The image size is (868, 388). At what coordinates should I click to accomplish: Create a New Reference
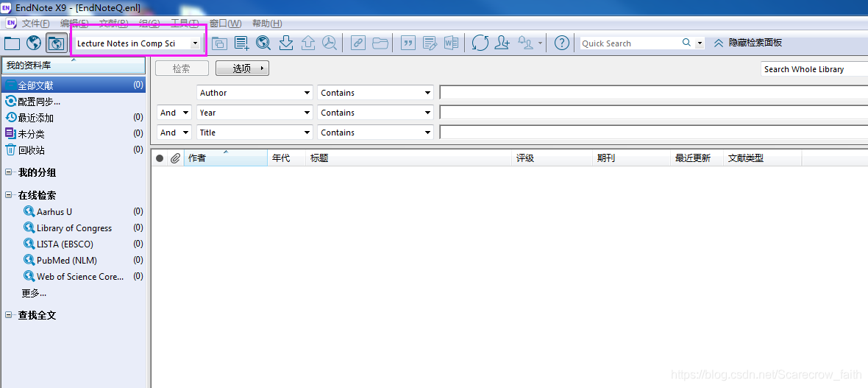pos(242,43)
